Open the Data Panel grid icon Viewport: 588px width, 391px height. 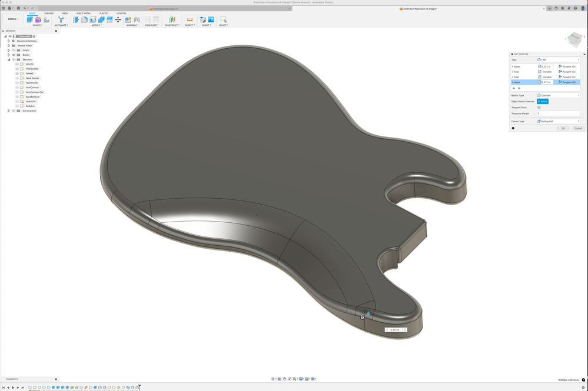tap(4, 8)
